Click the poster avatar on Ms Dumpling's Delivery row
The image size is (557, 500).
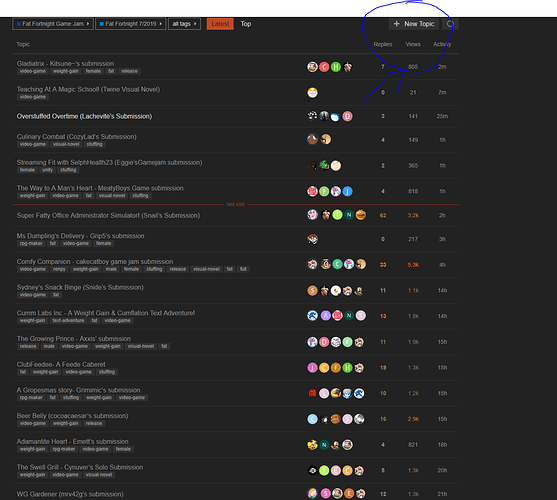312,239
